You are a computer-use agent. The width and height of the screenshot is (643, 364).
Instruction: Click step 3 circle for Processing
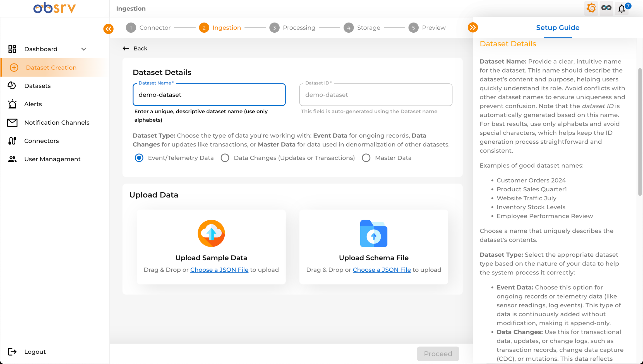click(274, 28)
